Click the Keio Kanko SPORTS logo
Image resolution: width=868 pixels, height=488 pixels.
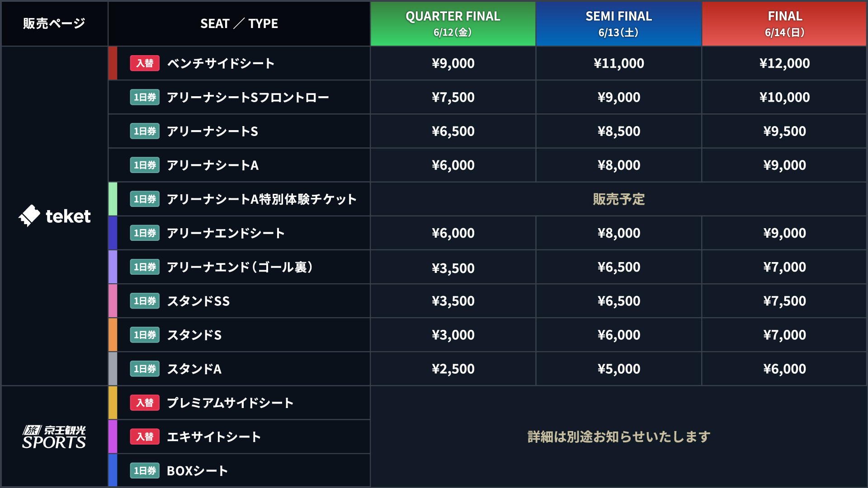[x=54, y=437]
